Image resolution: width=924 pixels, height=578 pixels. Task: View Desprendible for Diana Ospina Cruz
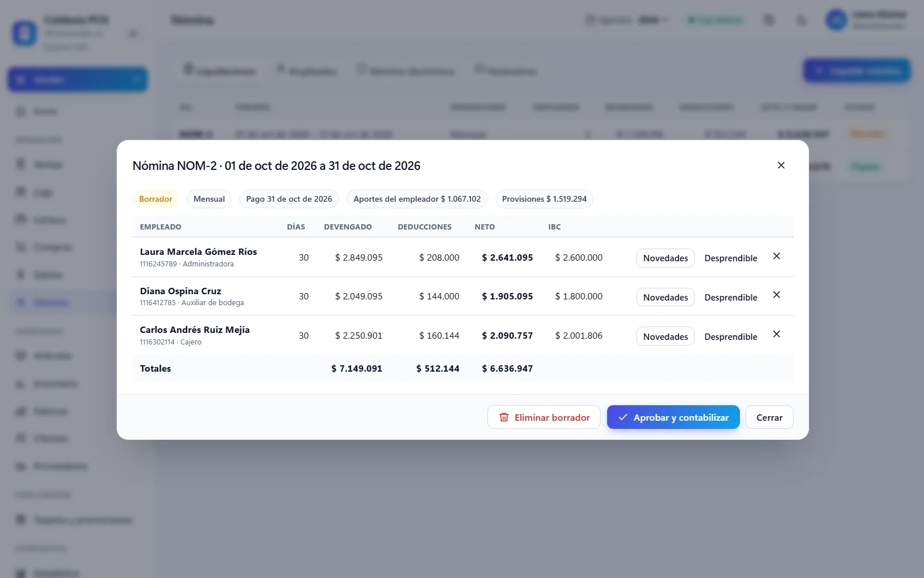731,297
